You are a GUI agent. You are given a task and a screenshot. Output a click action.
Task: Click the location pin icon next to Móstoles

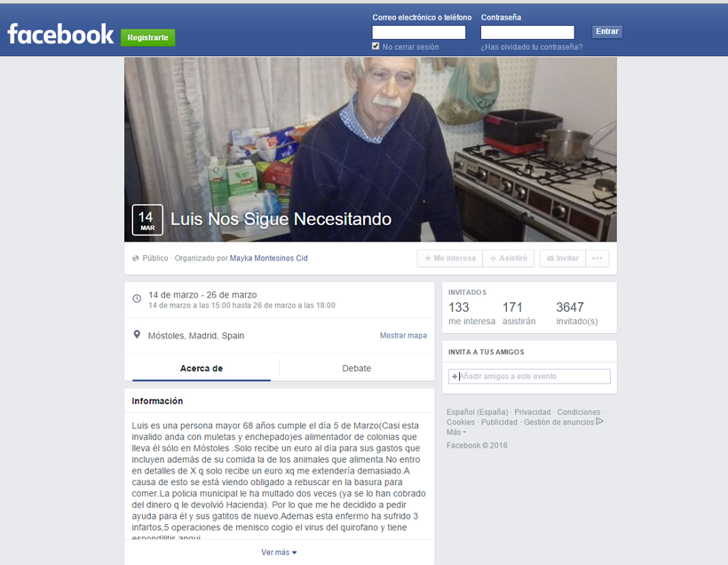pyautogui.click(x=137, y=335)
